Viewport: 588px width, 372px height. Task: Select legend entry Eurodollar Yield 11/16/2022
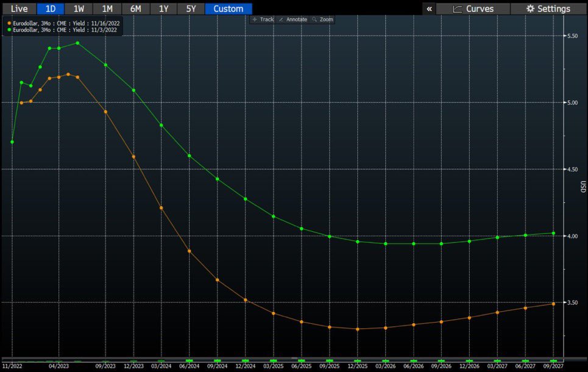click(63, 23)
